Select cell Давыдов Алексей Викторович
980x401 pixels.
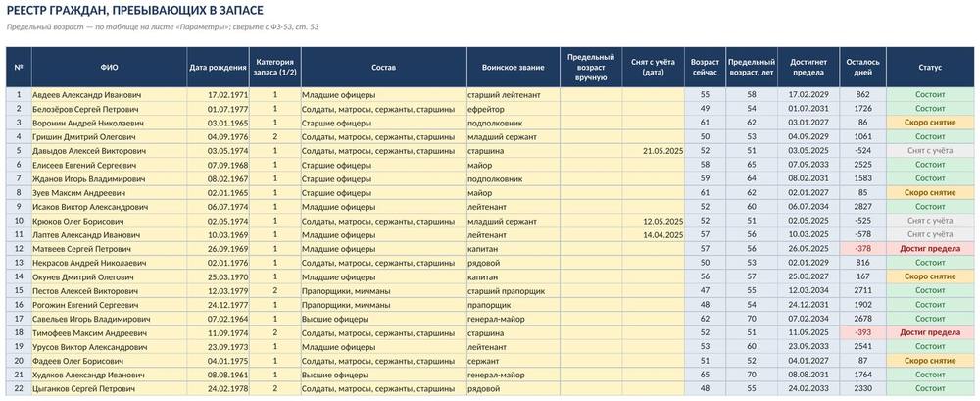(109, 151)
